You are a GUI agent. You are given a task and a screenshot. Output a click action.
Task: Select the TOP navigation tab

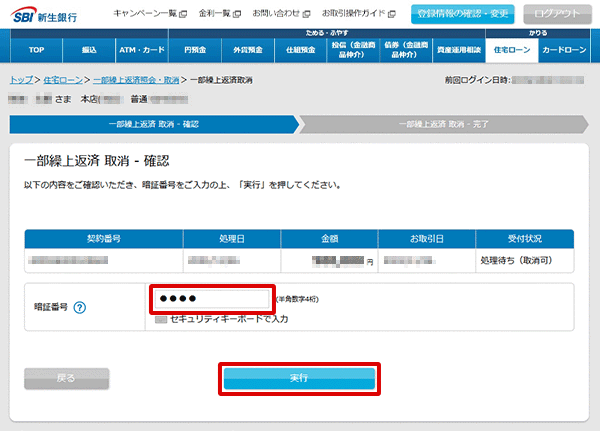coord(35,50)
